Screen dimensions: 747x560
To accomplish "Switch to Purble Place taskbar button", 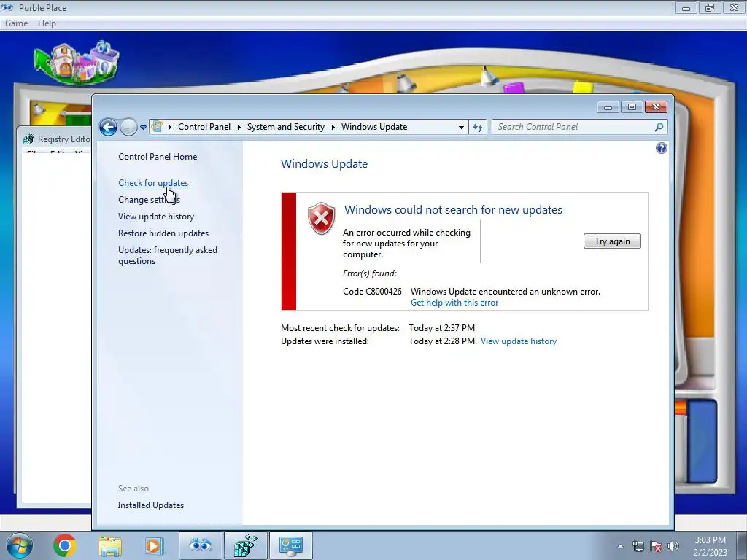I will (200, 545).
